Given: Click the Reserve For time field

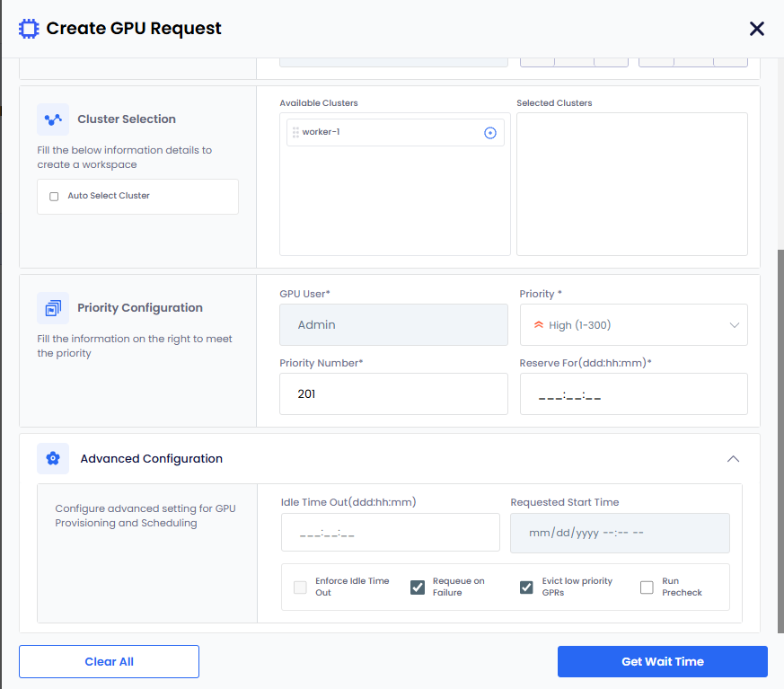Looking at the screenshot, I should [633, 394].
